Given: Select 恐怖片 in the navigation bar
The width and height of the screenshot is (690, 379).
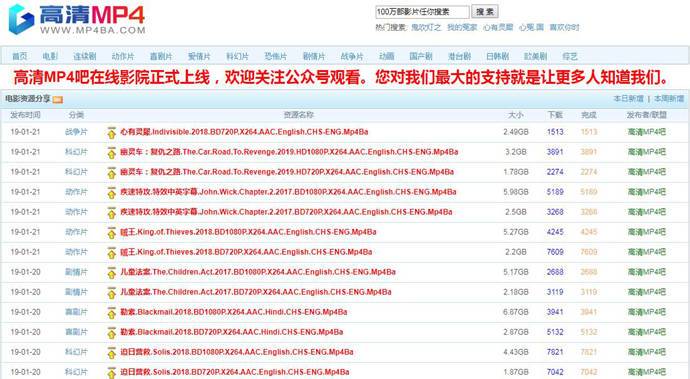Looking at the screenshot, I should coord(275,56).
